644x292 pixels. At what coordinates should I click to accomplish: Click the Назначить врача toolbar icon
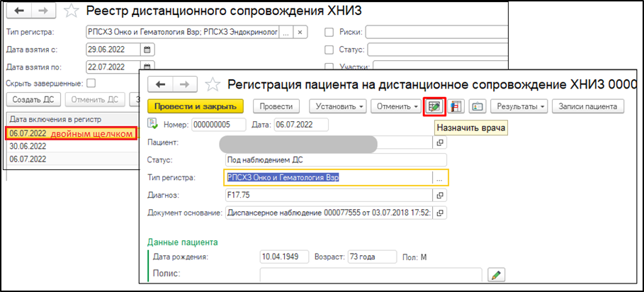tap(433, 106)
